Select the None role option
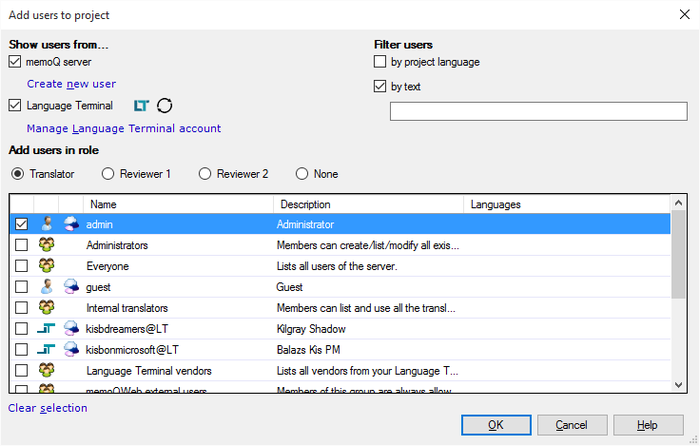Image resolution: width=700 pixels, height=446 pixels. 302,174
